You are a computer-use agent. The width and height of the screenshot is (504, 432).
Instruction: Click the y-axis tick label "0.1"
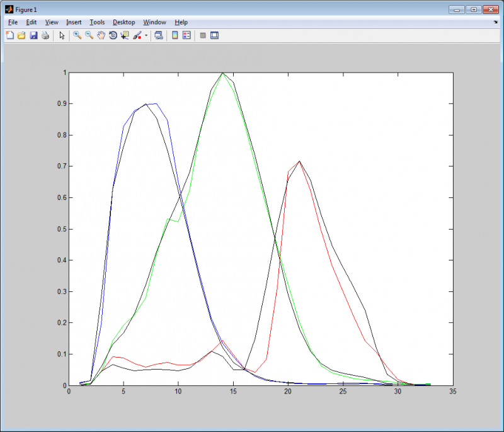tap(62, 354)
